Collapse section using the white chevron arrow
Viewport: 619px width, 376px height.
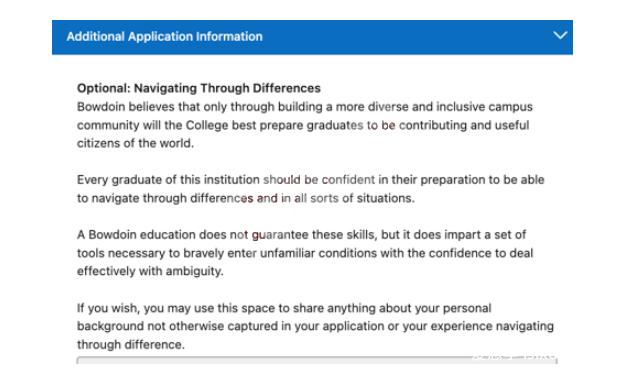(560, 36)
